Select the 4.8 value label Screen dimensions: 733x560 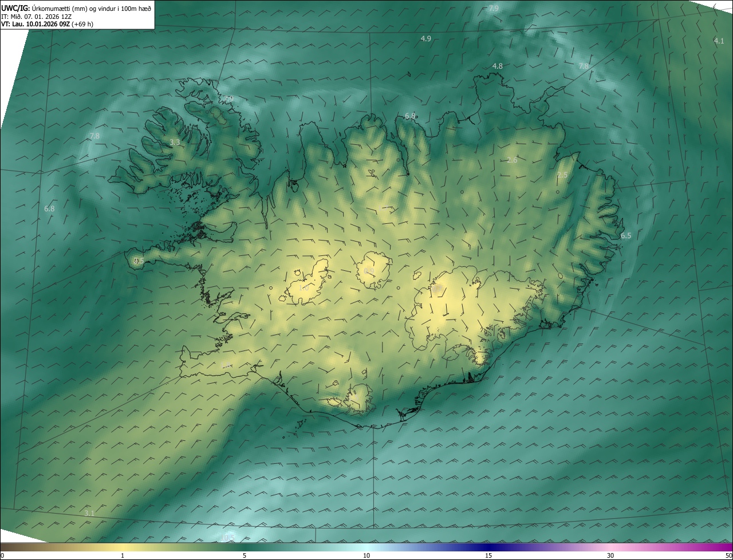click(x=498, y=66)
